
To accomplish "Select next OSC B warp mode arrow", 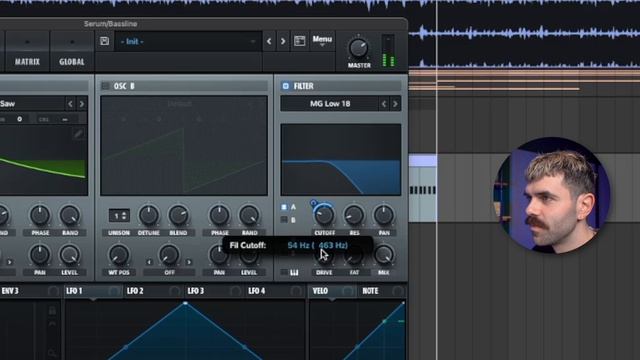I will [x=189, y=262].
